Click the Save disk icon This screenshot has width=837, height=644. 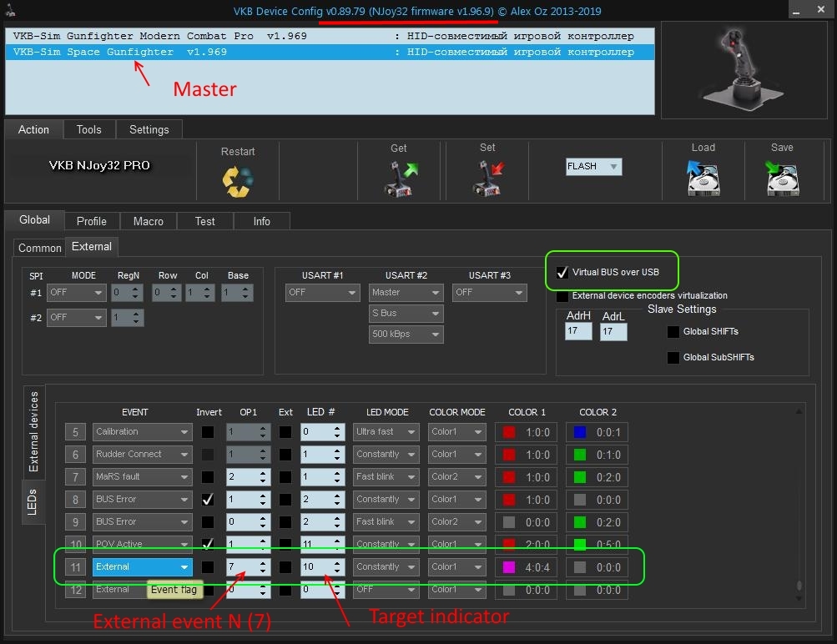pyautogui.click(x=782, y=177)
